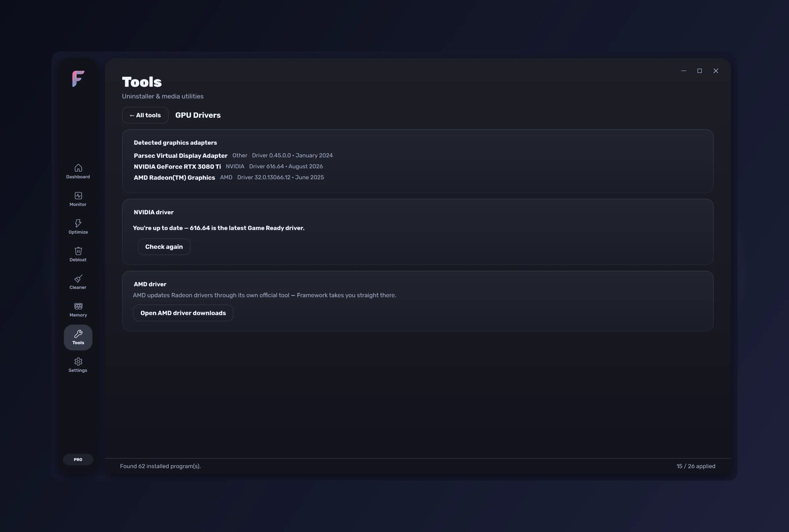Maximize the application window
The width and height of the screenshot is (789, 532).
(x=700, y=71)
